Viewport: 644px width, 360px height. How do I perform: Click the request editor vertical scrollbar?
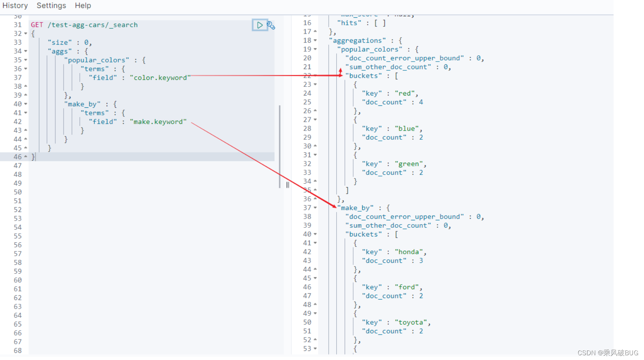[x=280, y=146]
